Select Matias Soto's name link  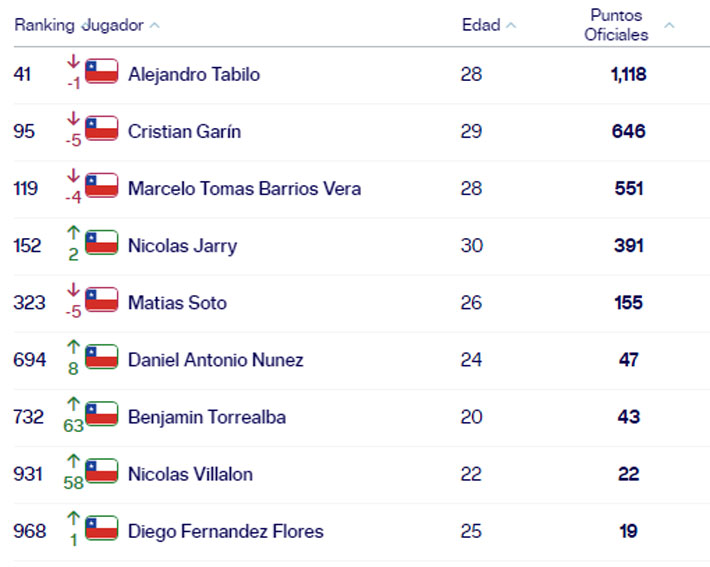point(177,302)
